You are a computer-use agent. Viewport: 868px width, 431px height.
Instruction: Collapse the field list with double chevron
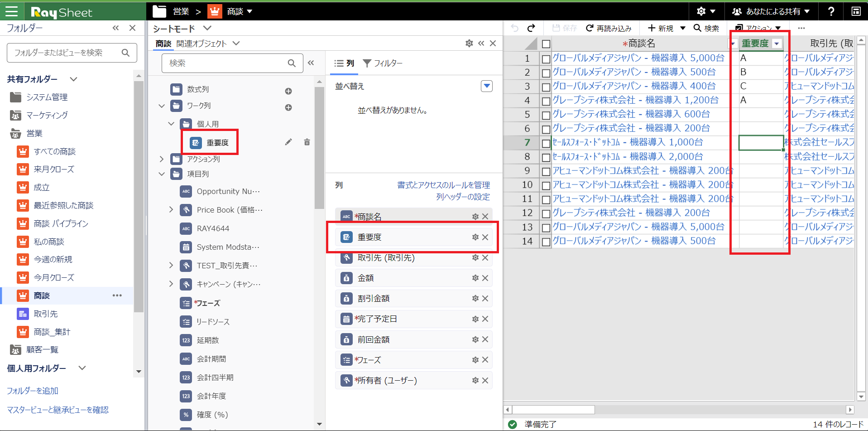coord(311,63)
